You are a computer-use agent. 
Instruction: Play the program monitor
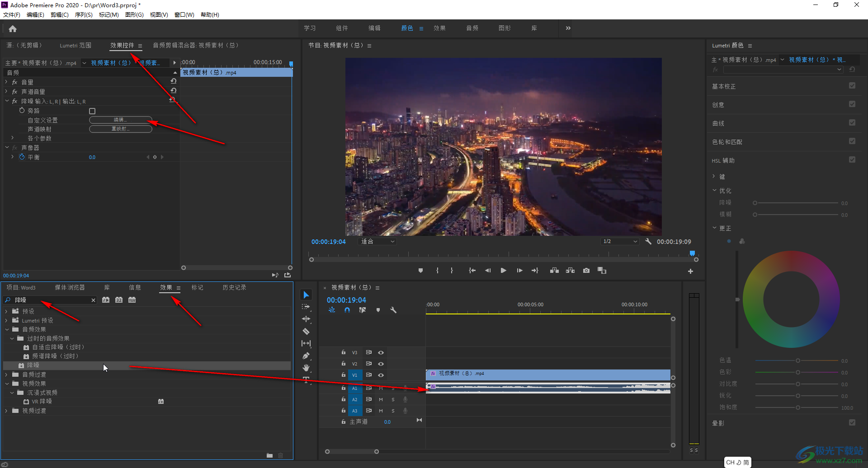coord(503,271)
